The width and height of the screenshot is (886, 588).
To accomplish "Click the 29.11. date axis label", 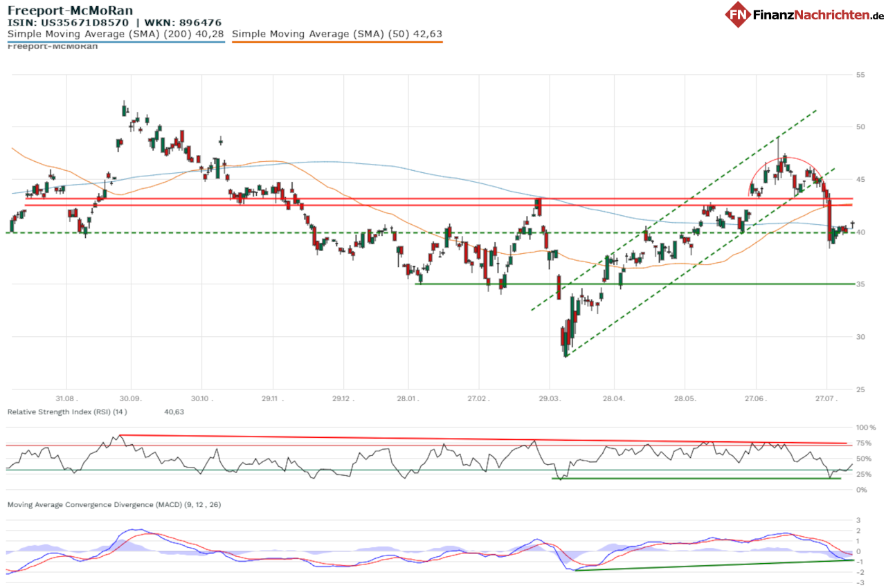I will pos(273,399).
